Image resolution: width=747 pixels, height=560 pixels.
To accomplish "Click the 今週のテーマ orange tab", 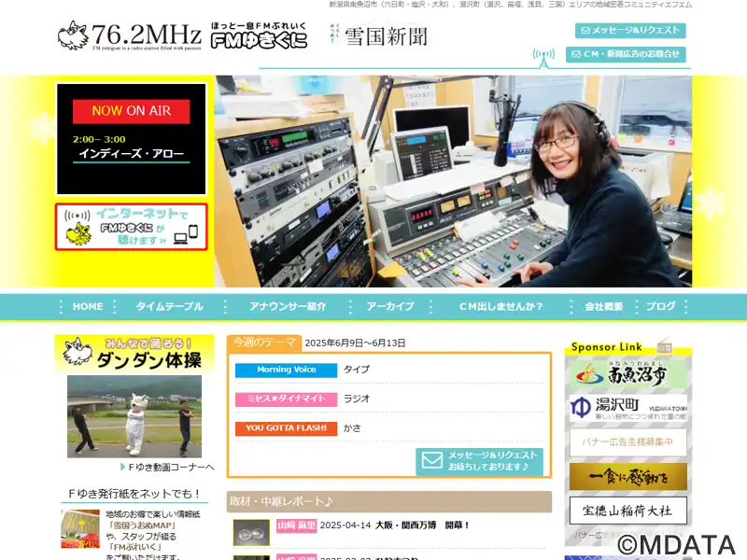I will (264, 343).
